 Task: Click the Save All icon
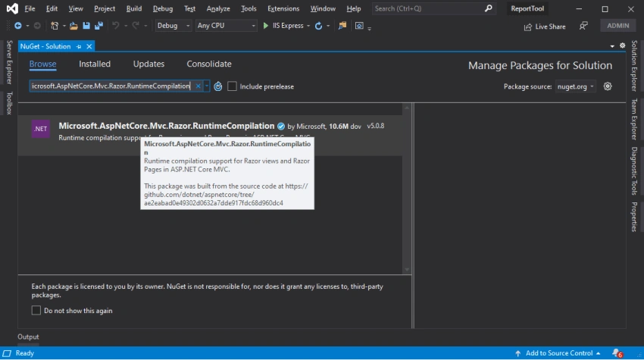pyautogui.click(x=98, y=26)
